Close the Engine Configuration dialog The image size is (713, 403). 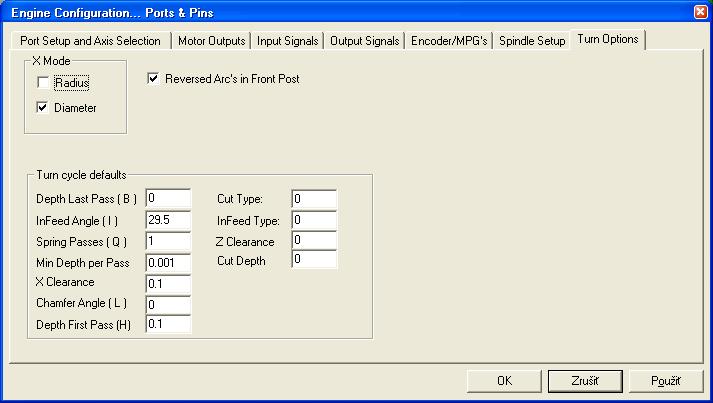[699, 12]
